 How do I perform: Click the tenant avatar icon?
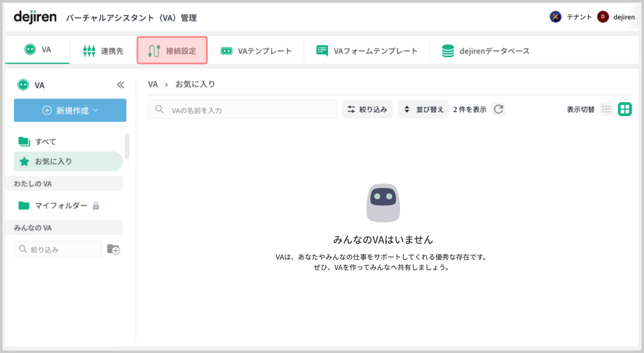pyautogui.click(x=555, y=17)
